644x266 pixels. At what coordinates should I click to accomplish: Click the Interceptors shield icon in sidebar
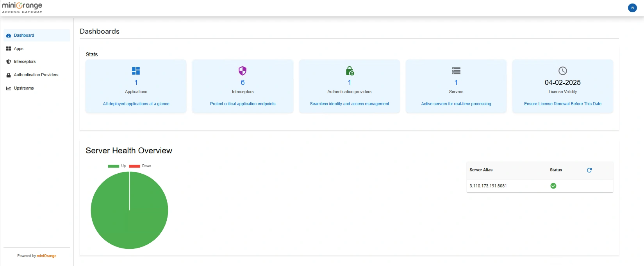click(x=9, y=62)
